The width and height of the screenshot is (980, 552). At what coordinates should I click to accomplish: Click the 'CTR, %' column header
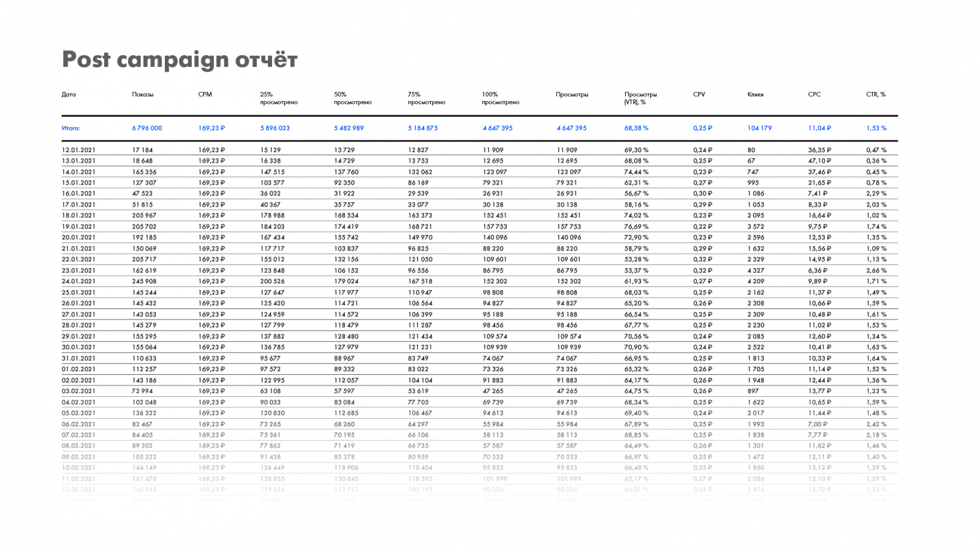(875, 94)
